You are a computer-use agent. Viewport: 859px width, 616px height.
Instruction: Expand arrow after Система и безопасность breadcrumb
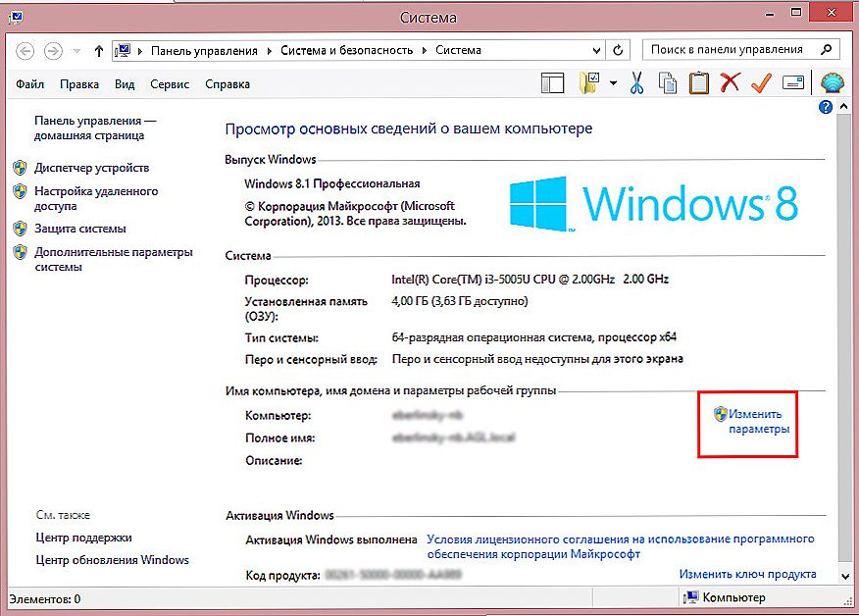[x=424, y=51]
